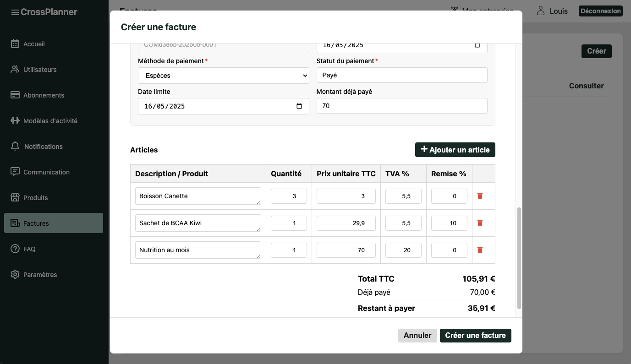The image size is (631, 364).
Task: Click the Déconnexion button
Action: click(601, 11)
